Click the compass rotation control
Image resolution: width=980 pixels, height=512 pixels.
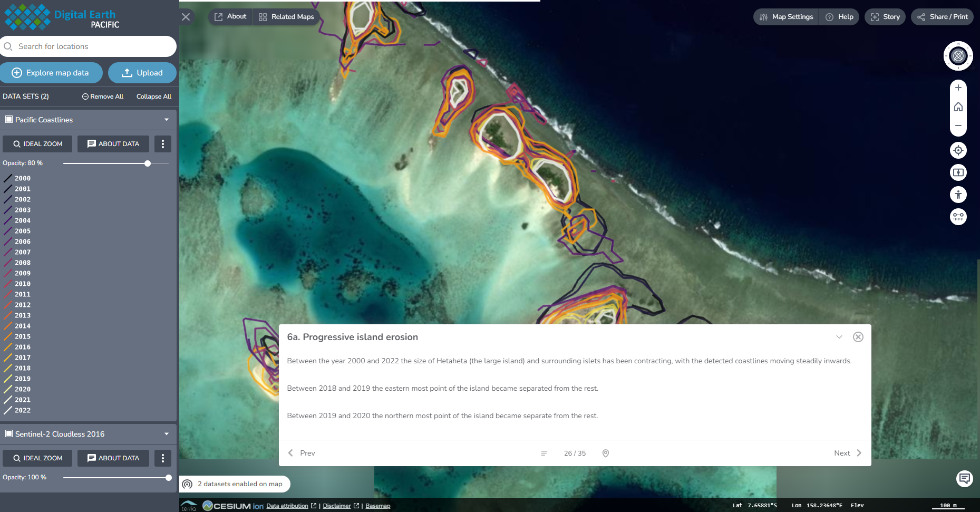point(958,56)
